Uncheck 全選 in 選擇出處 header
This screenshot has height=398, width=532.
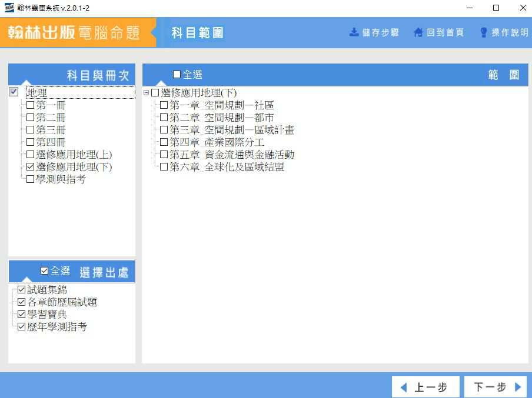tap(45, 270)
